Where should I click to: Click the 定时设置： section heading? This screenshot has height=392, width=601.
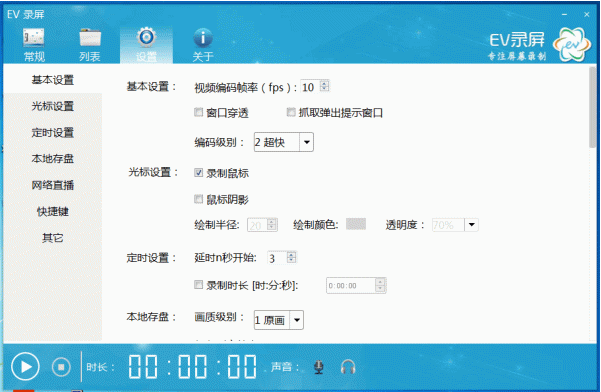151,258
